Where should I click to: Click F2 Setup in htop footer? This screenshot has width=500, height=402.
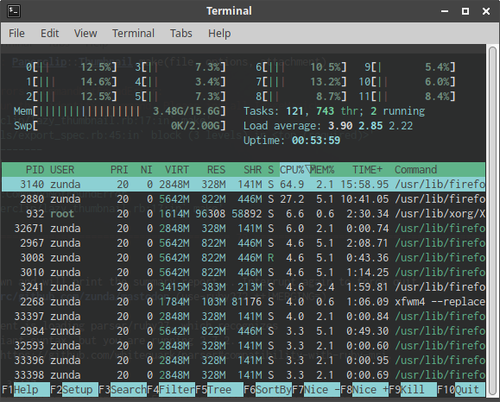tap(74, 389)
